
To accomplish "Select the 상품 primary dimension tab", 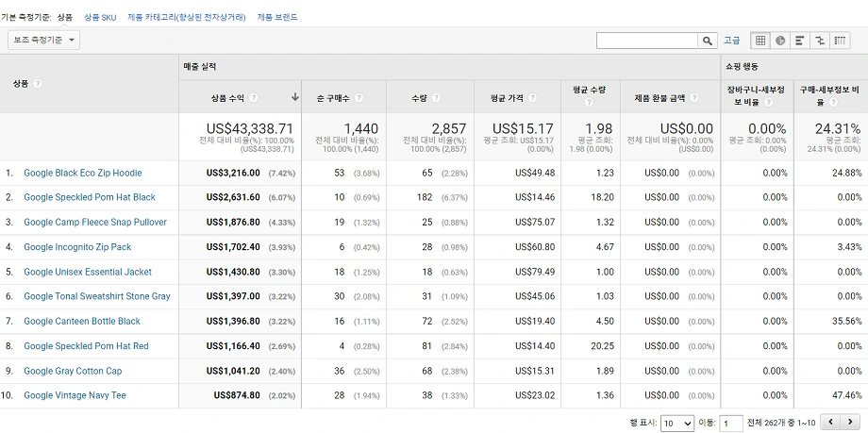I will click(x=65, y=17).
